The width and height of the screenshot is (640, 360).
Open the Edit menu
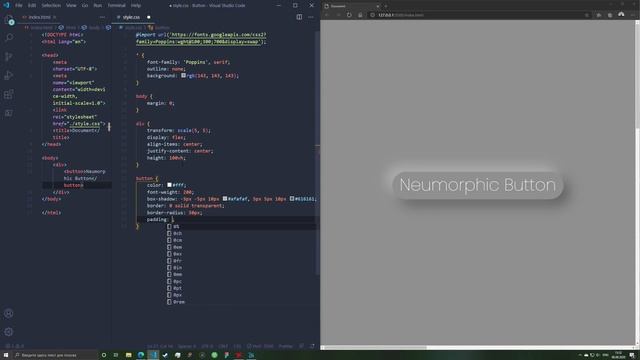coord(32,6)
